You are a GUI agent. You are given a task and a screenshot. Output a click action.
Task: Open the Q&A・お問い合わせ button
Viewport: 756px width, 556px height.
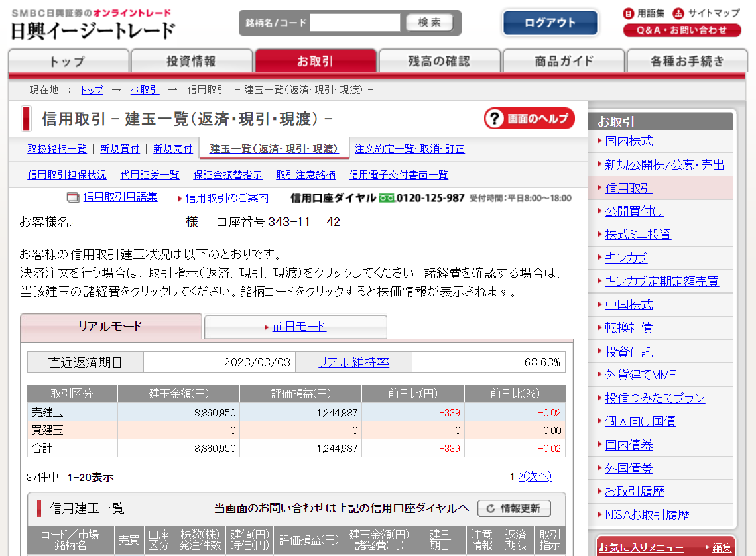(682, 30)
